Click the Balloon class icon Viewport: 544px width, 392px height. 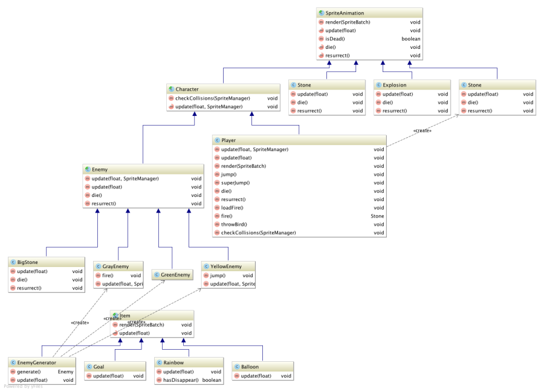(237, 367)
